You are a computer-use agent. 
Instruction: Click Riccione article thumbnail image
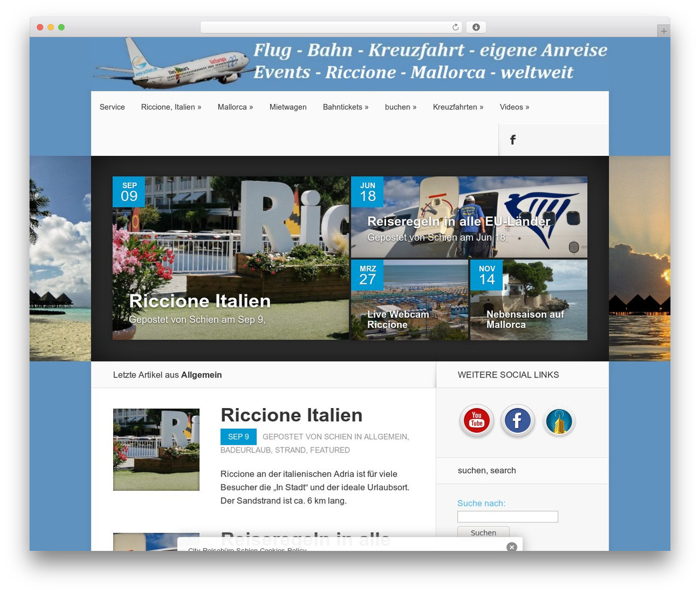156,450
